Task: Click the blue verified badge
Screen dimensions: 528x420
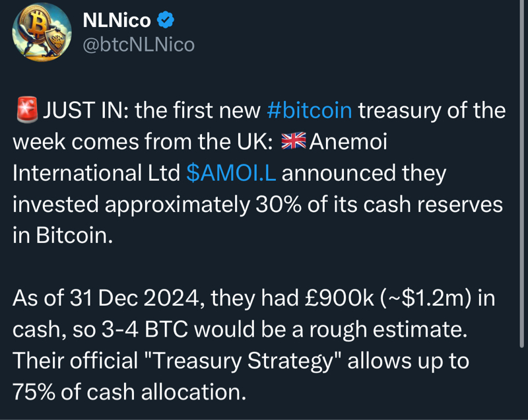Action: tap(166, 20)
